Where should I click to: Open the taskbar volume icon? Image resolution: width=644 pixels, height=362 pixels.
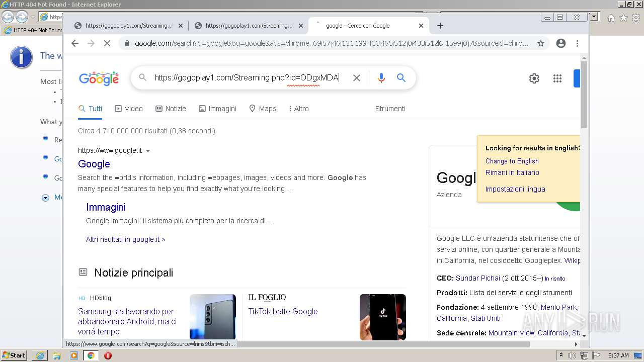(572, 355)
